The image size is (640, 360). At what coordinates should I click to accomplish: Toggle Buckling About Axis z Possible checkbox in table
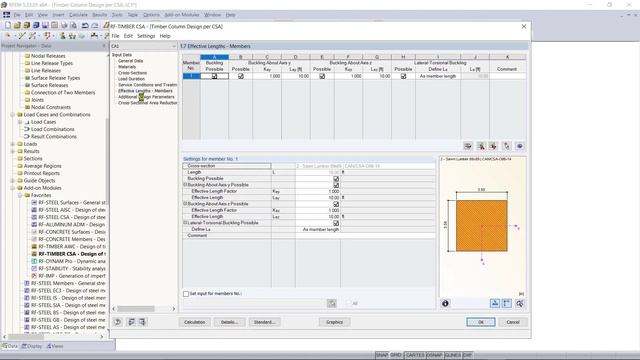tap(322, 76)
